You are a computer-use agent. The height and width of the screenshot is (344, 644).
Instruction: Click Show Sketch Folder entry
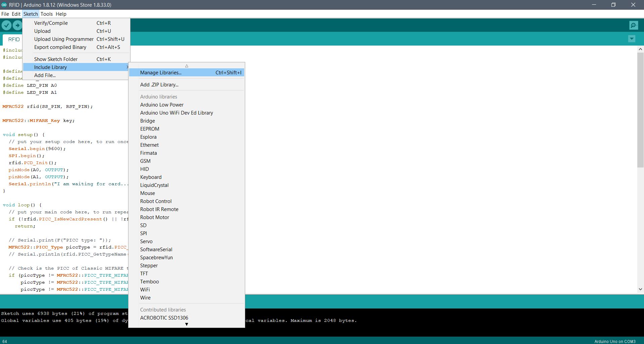pos(56,59)
